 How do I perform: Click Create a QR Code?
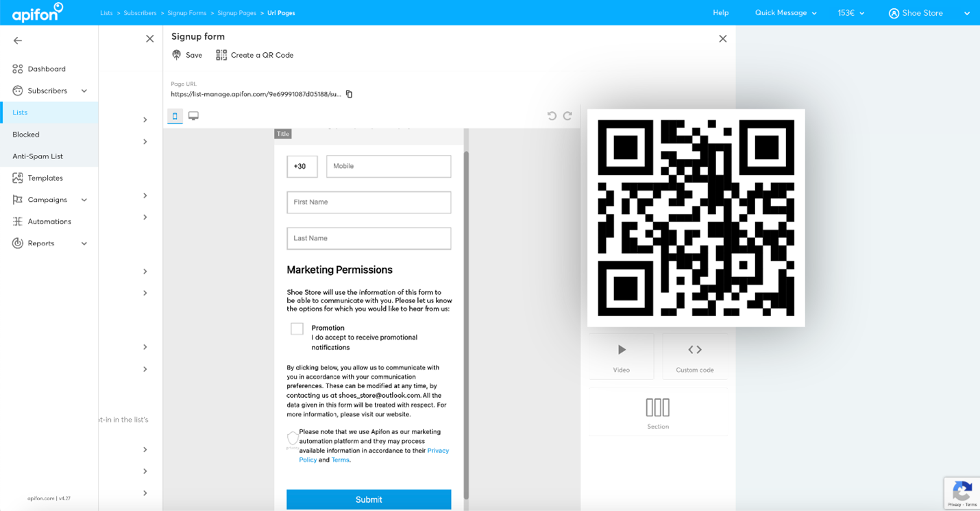click(x=262, y=55)
